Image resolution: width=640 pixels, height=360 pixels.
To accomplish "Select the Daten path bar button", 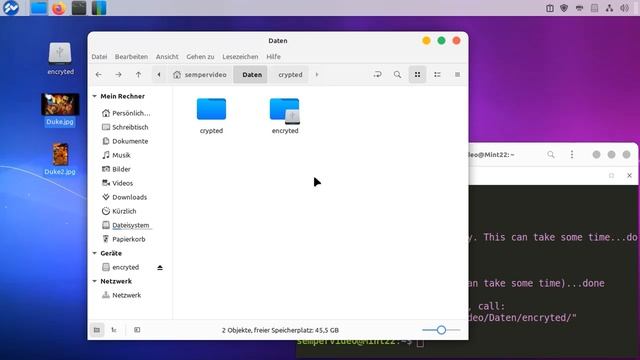I will point(252,75).
